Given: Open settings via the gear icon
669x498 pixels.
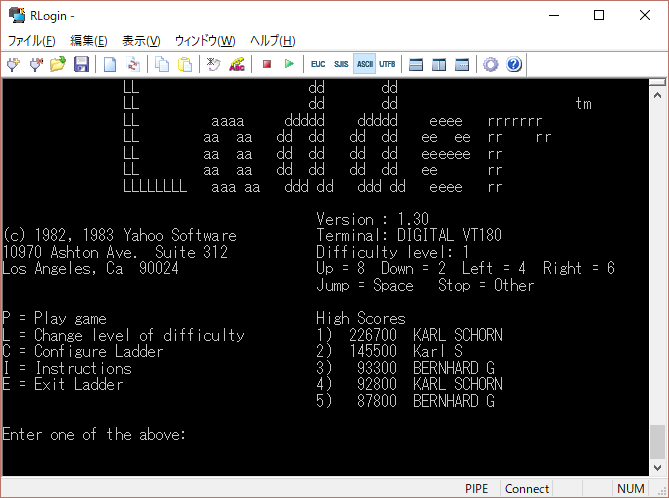Looking at the screenshot, I should [491, 64].
